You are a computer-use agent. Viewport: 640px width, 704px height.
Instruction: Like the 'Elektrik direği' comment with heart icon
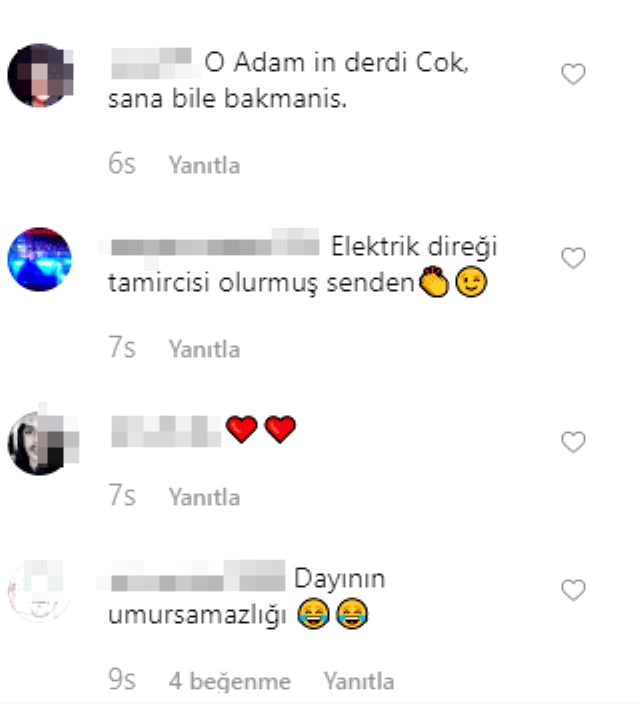(x=573, y=258)
